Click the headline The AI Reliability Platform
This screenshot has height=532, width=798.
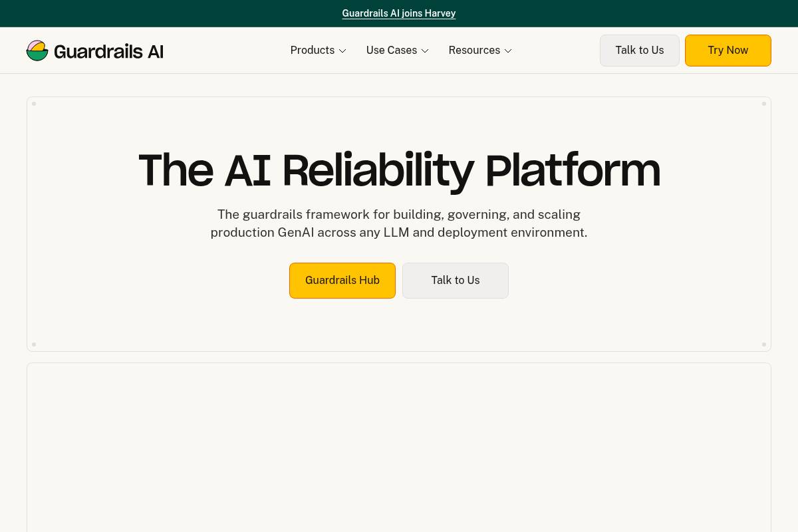pyautogui.click(x=399, y=171)
